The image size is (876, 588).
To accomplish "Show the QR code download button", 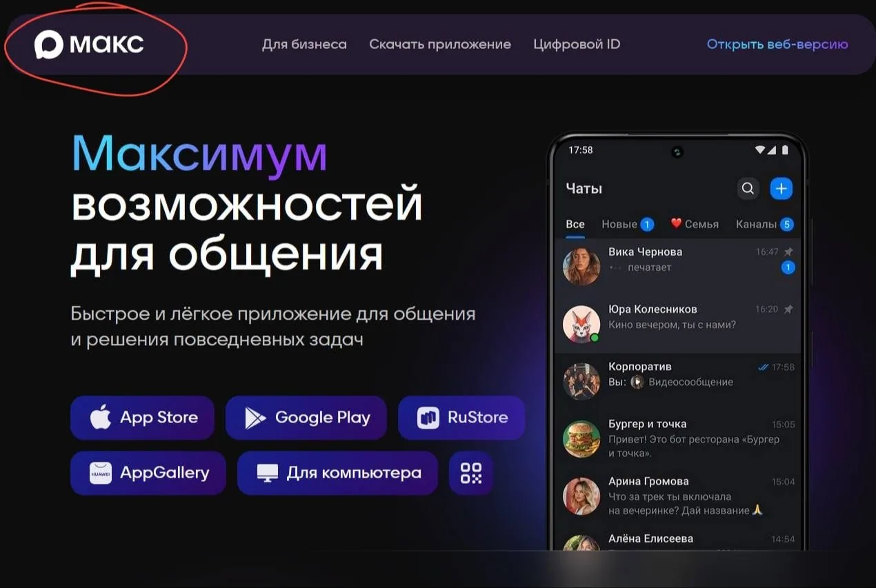I will [x=471, y=473].
